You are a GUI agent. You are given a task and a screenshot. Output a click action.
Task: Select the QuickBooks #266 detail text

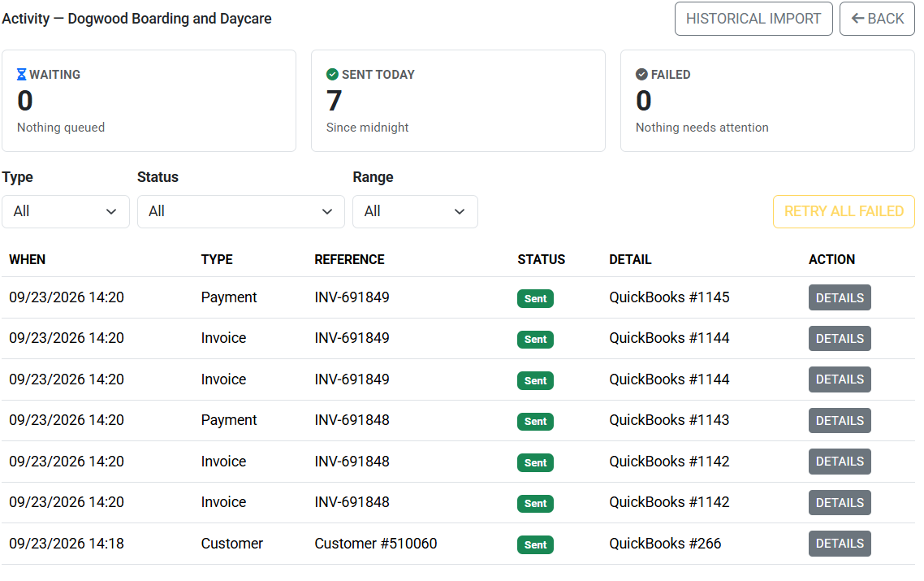pyautogui.click(x=665, y=544)
